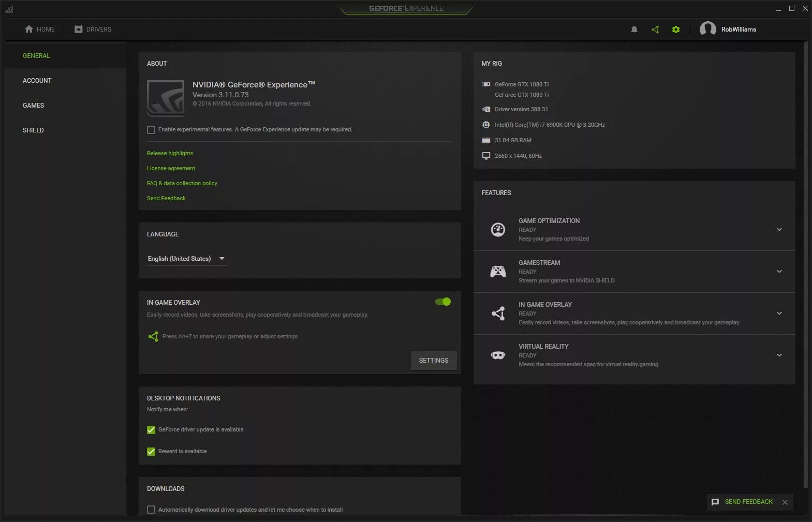This screenshot has height=522, width=812.
Task: Click the Driver version 388.31 text
Action: click(521, 109)
